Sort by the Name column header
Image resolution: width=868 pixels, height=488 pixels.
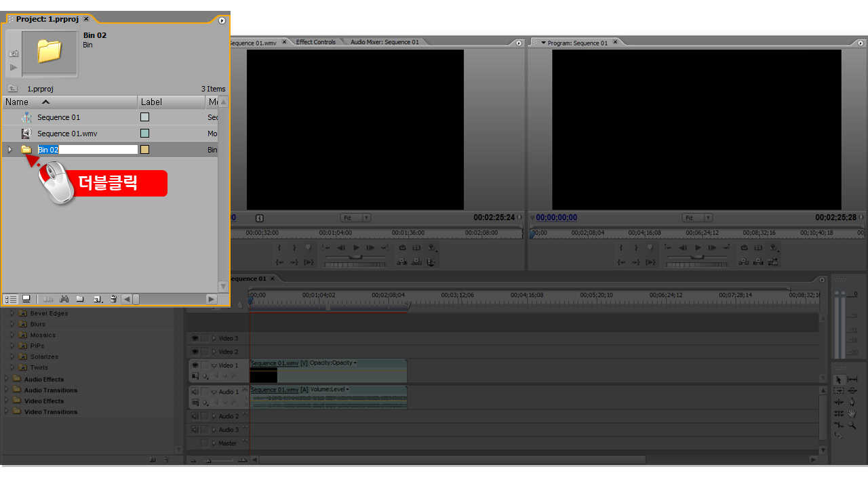[70, 102]
